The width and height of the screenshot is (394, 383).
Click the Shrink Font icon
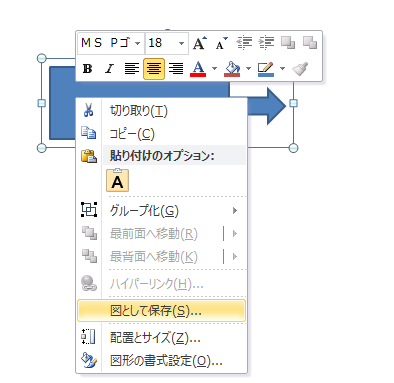pyautogui.click(x=221, y=43)
